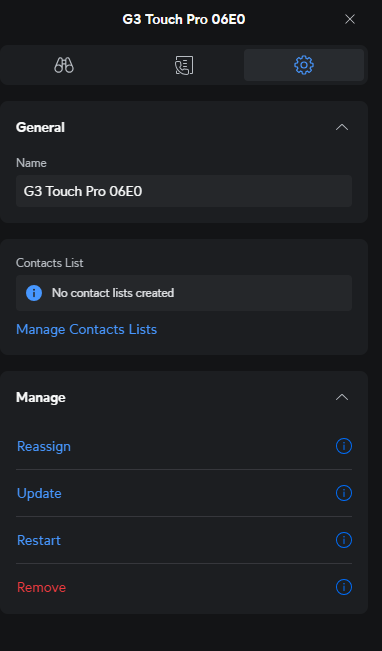This screenshot has height=651, width=382.
Task: Focus the Name input field
Action: coord(184,191)
